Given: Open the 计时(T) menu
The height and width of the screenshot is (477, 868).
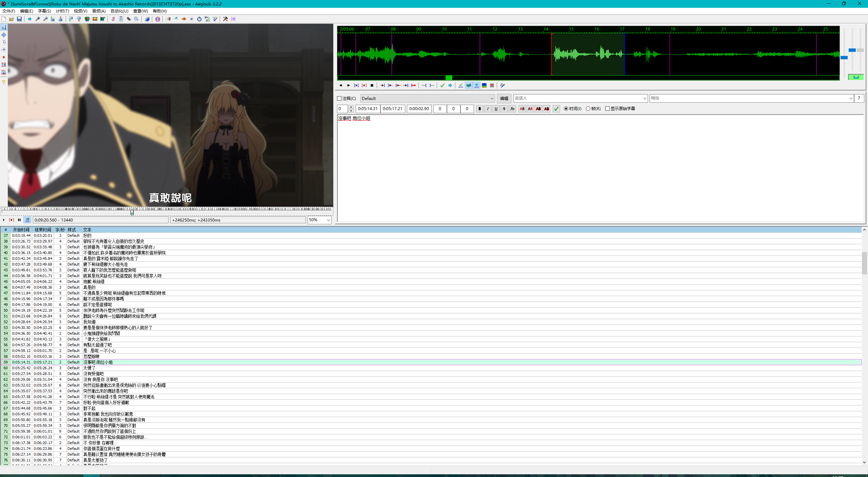Looking at the screenshot, I should pyautogui.click(x=62, y=11).
